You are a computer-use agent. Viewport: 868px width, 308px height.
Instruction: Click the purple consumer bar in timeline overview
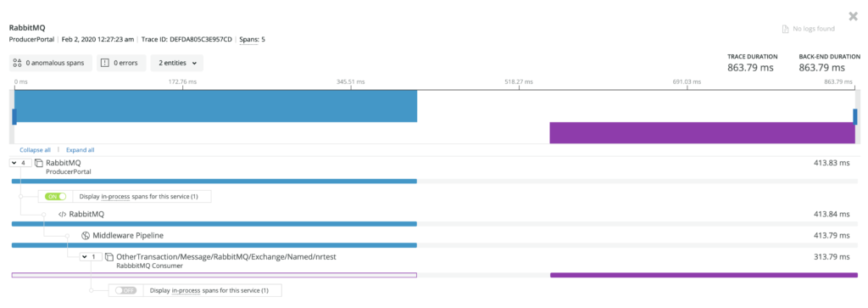click(703, 133)
